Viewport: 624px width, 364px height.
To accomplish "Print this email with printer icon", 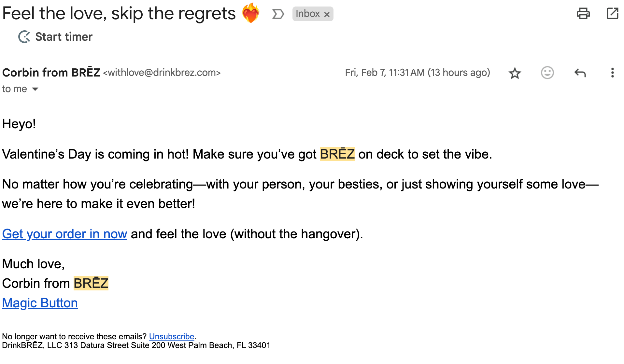I will click(583, 14).
